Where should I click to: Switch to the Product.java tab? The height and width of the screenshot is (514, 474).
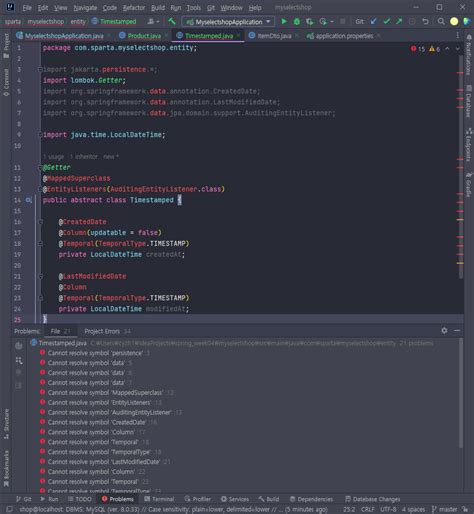point(144,36)
